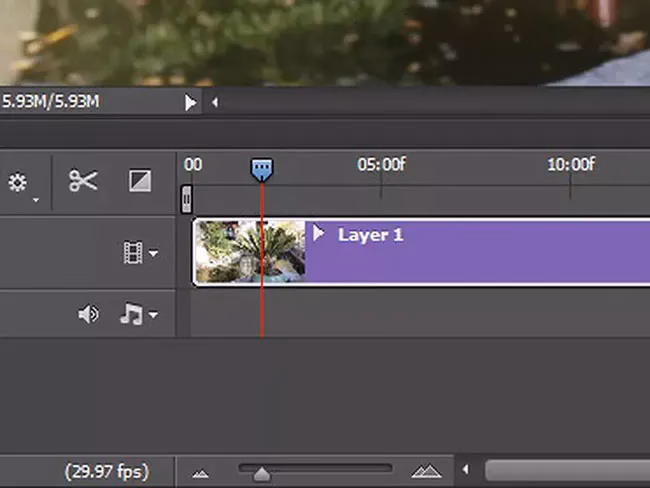Click the timeline horizontal scrollbar
Viewport: 650px width, 488px height.
pyautogui.click(x=565, y=470)
